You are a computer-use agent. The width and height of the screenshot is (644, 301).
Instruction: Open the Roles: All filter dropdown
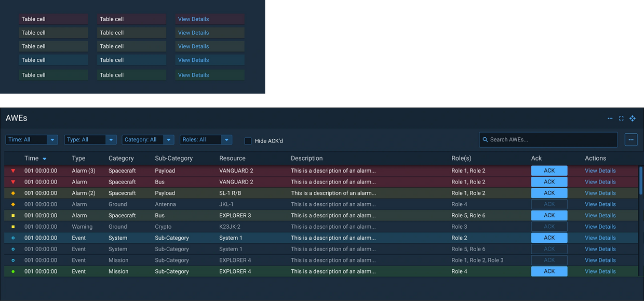coord(226,140)
